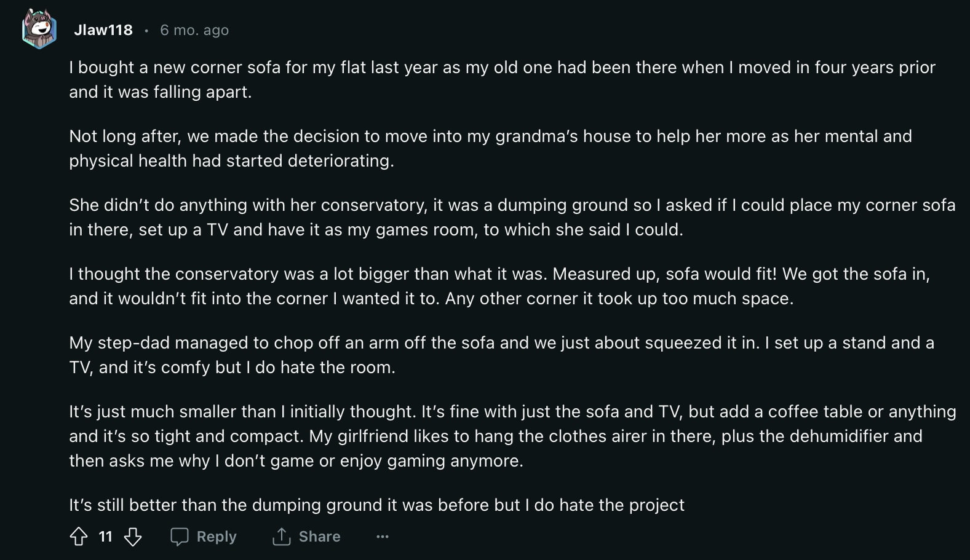Downvote this comment with the down arrow

(x=133, y=537)
